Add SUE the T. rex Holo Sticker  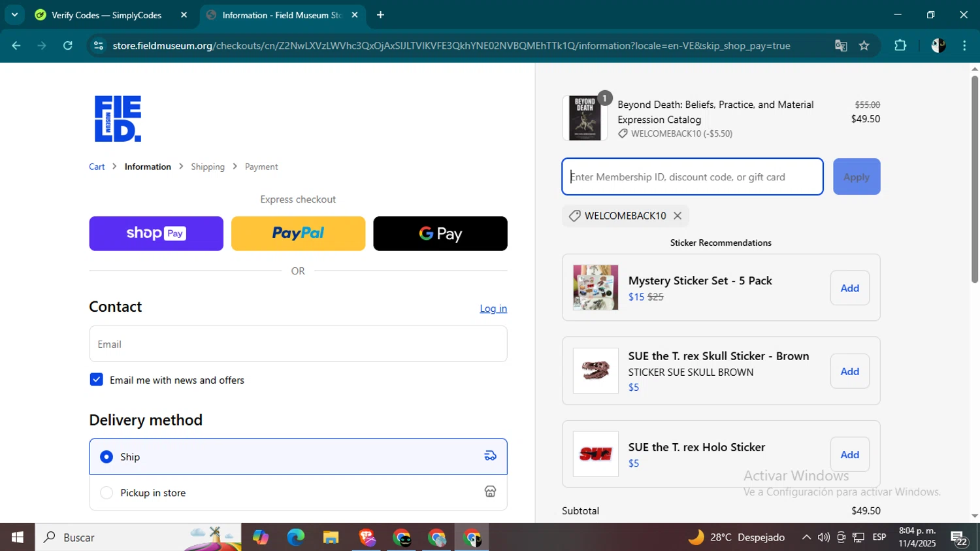click(849, 454)
